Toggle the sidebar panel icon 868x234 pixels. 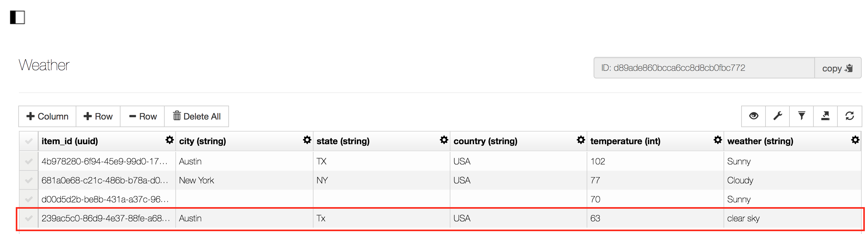[18, 17]
